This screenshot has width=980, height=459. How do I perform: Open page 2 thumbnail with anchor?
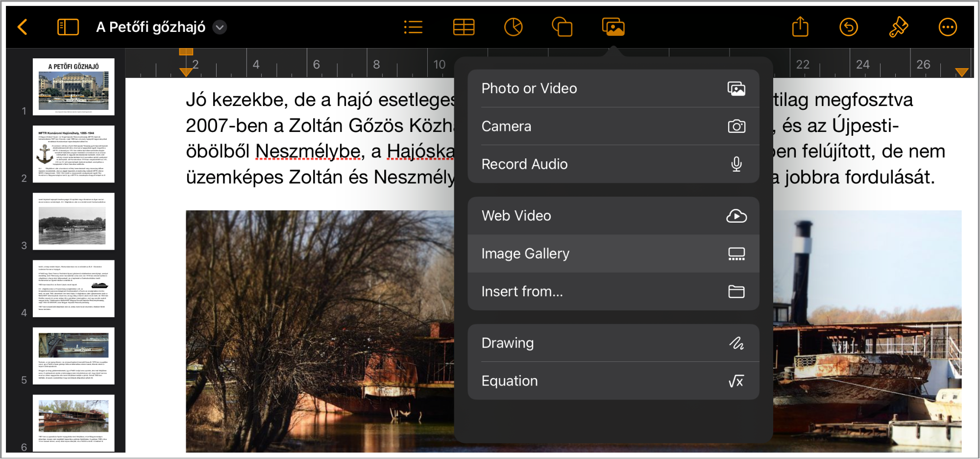click(x=73, y=154)
